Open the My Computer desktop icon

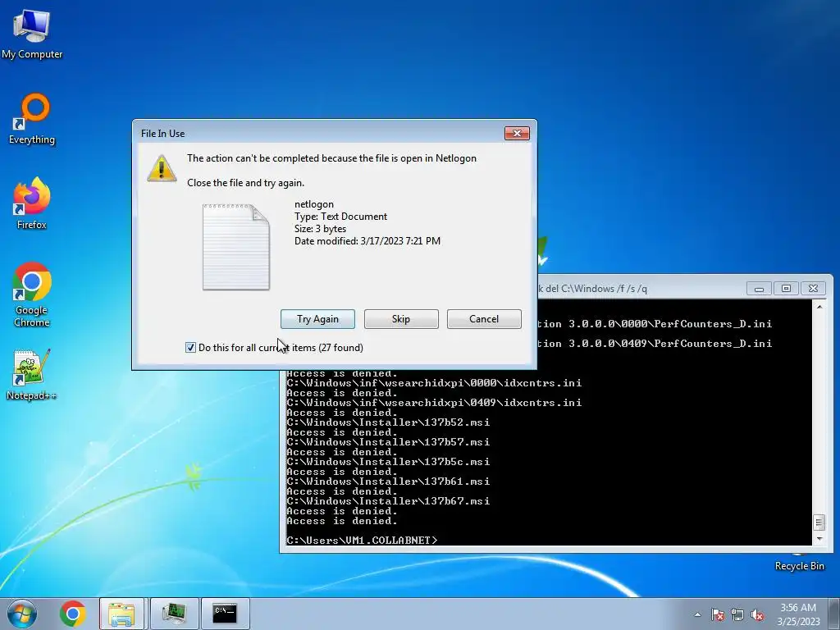point(32,33)
